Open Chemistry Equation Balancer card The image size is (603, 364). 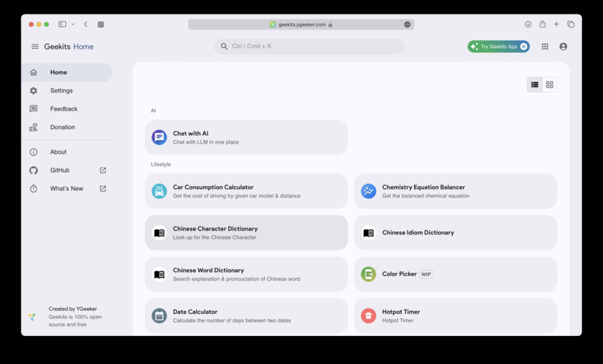pos(456,191)
